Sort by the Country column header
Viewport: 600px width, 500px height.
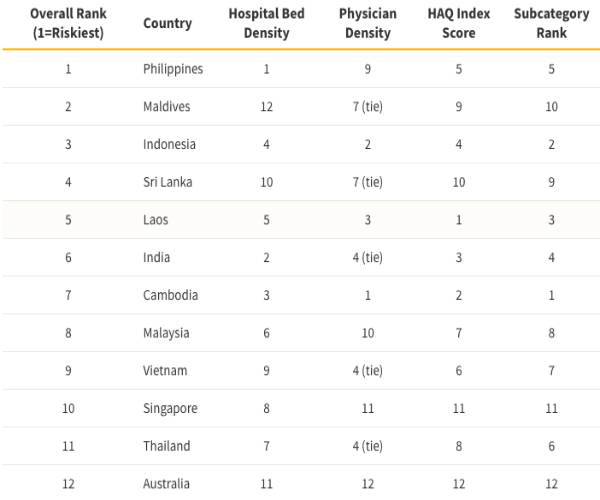[x=167, y=24]
